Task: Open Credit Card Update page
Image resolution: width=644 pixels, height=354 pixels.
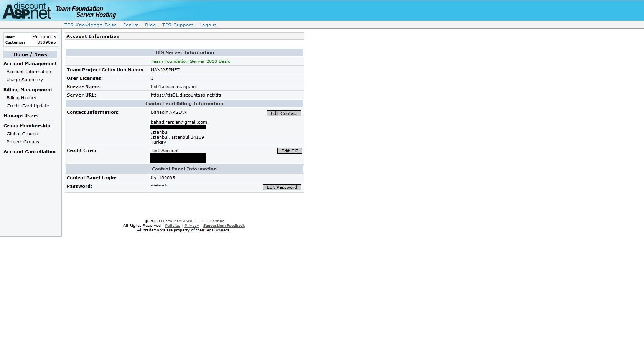Action: pyautogui.click(x=28, y=106)
